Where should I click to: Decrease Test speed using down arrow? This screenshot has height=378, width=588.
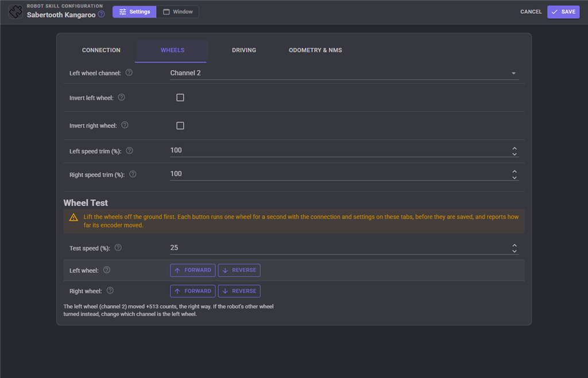[x=514, y=251]
